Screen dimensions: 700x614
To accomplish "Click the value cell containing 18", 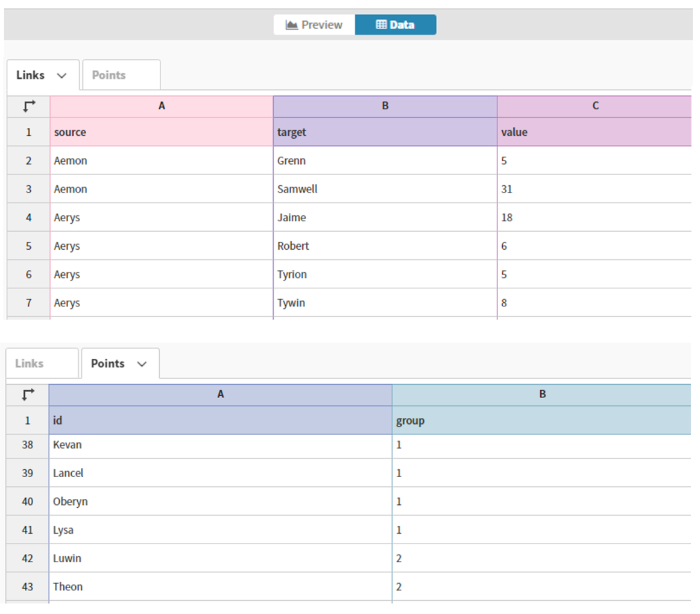I will [594, 218].
